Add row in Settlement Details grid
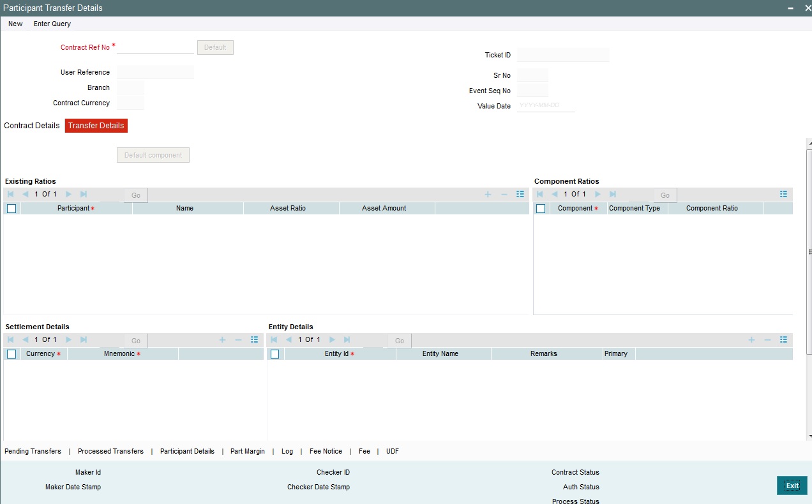Screen dimensions: 812x504 click(222, 339)
